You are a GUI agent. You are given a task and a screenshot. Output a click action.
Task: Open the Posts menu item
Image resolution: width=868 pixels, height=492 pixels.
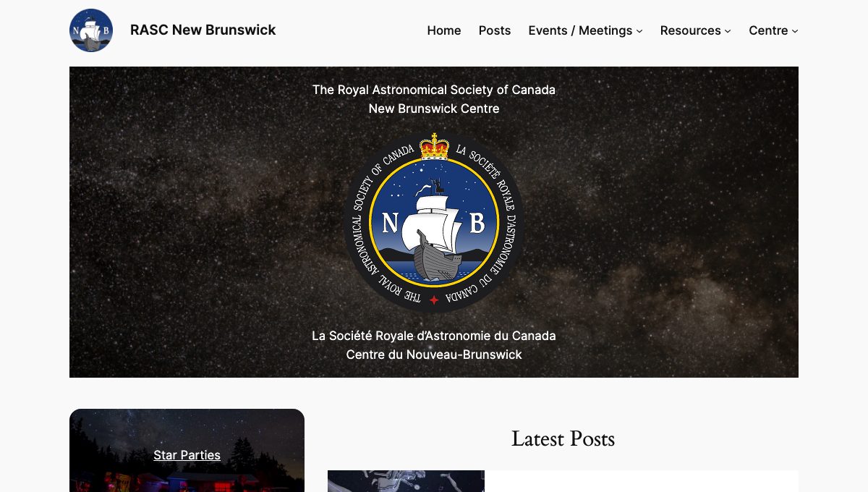tap(495, 30)
